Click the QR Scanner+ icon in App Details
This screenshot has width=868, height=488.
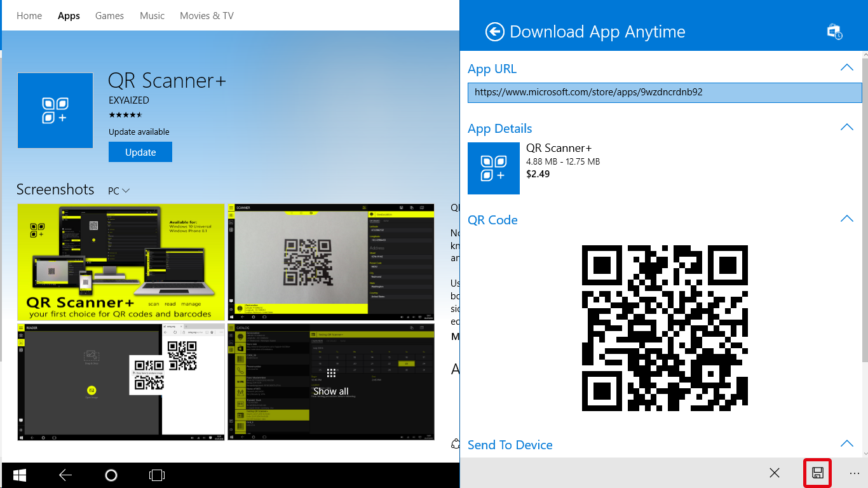[494, 168]
